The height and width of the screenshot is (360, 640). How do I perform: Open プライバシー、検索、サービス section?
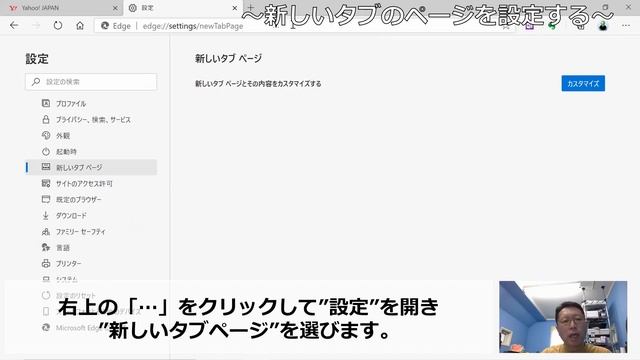pos(91,120)
